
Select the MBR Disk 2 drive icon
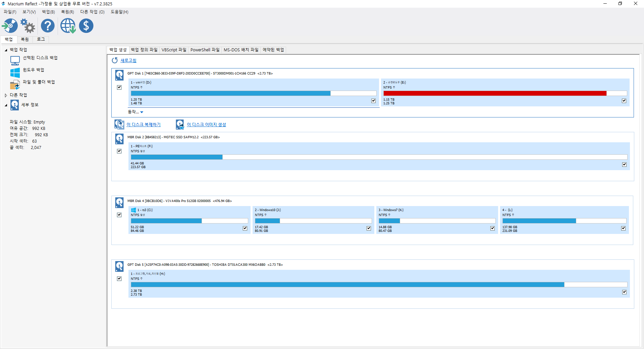pos(119,139)
